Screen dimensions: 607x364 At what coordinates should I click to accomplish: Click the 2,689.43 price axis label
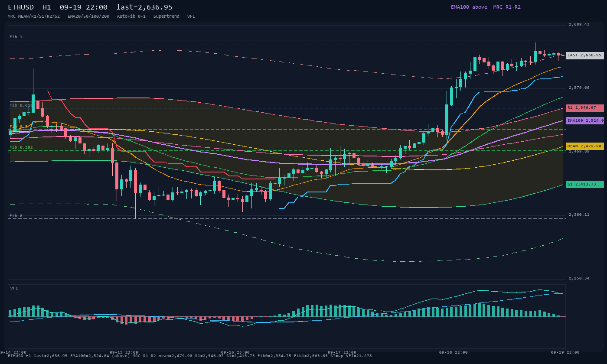(579, 24)
